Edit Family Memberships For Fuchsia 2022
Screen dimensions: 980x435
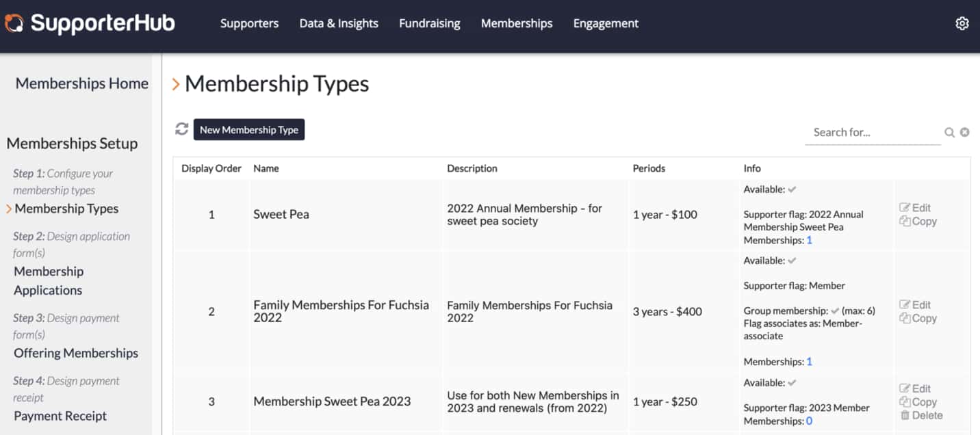915,305
